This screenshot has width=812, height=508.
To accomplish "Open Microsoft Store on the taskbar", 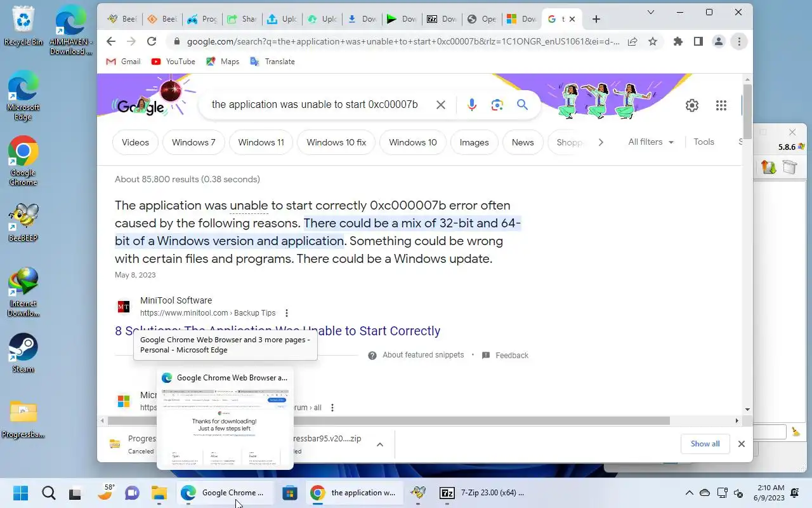I will 290,493.
